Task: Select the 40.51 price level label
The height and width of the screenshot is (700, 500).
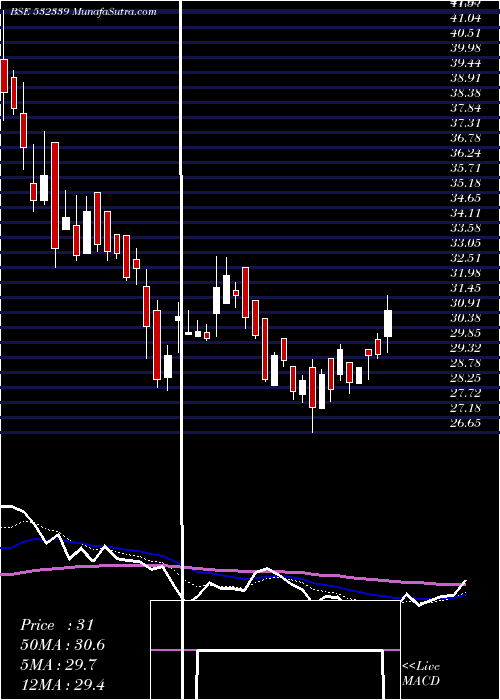Action: 465,33
